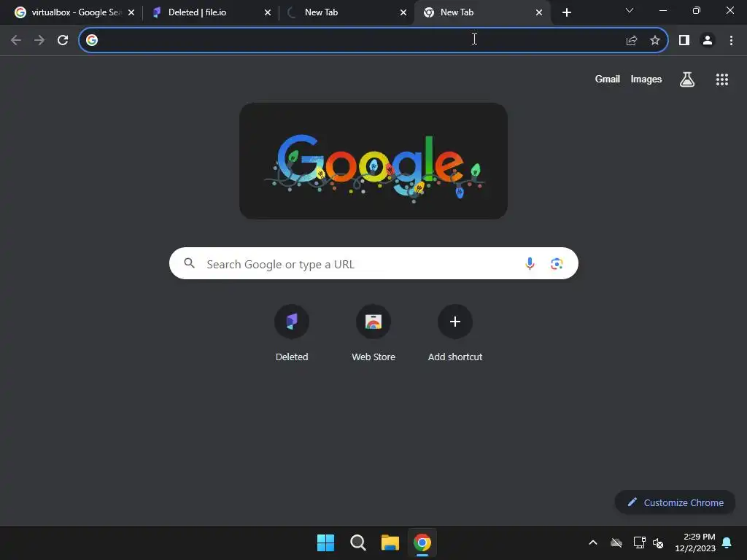Search by image with Google Lens
The width and height of the screenshot is (747, 560).
[557, 264]
